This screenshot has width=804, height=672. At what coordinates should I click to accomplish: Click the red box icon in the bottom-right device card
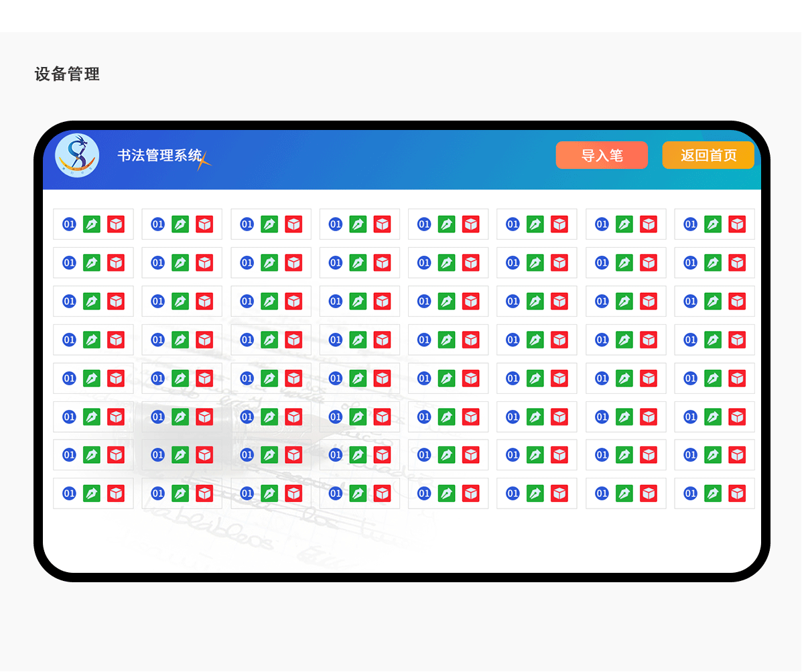coord(737,494)
